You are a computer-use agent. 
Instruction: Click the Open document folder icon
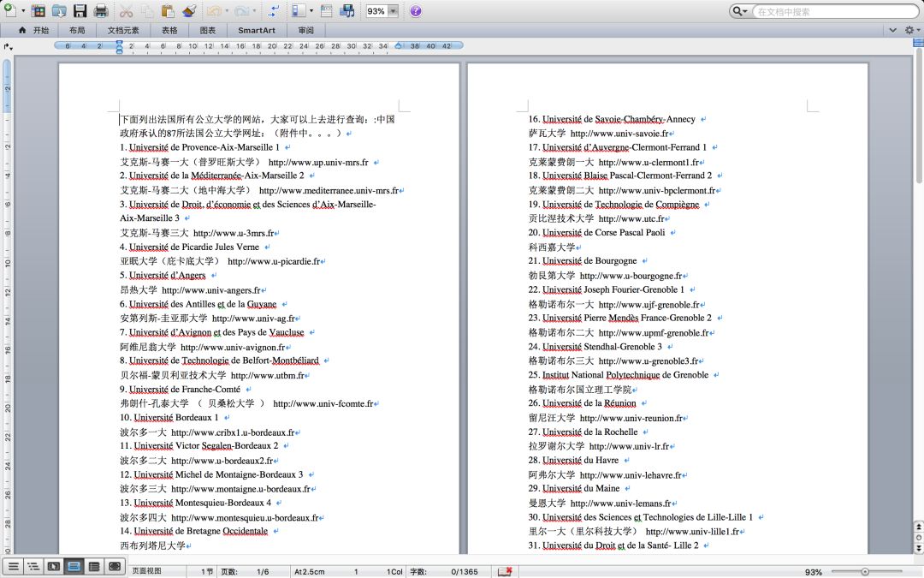pos(59,10)
